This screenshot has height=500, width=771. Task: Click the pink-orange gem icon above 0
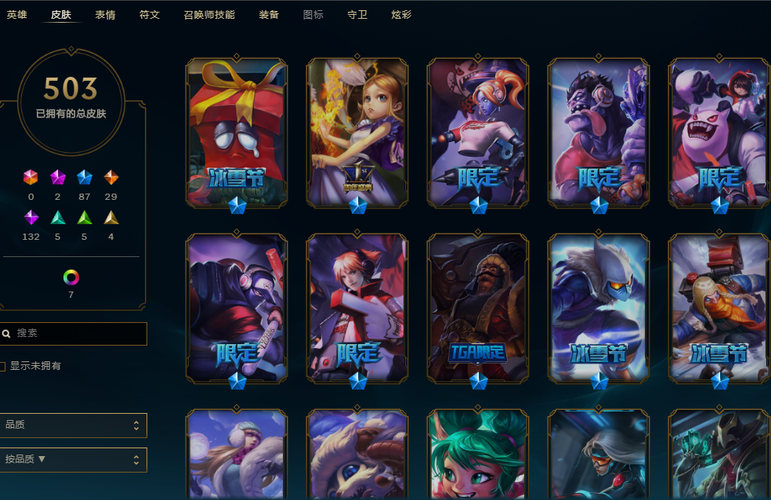(30, 177)
